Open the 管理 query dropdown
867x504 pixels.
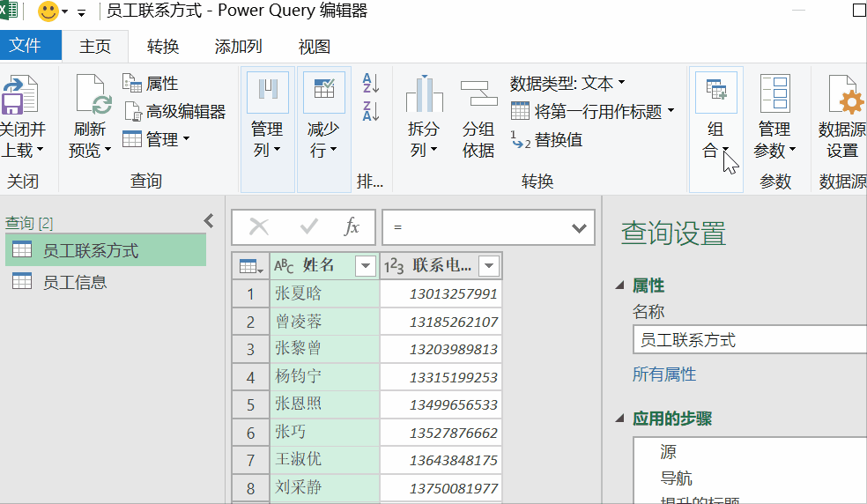pos(156,139)
